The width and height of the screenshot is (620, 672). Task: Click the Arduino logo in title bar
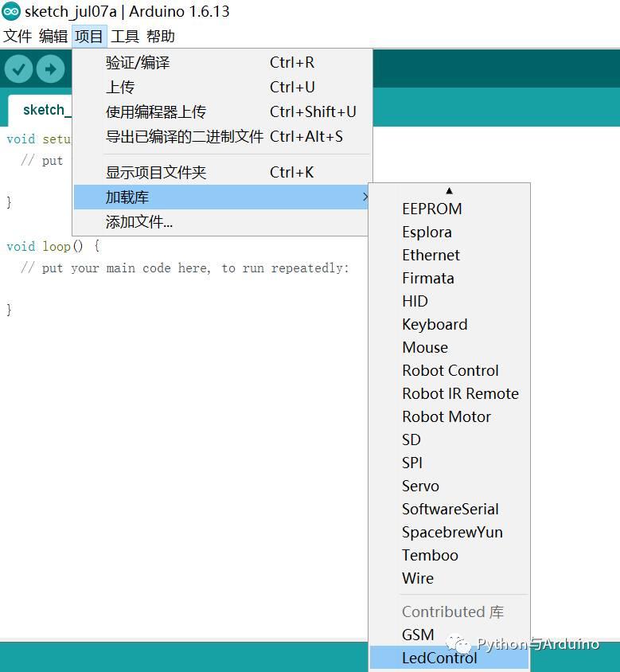pyautogui.click(x=10, y=12)
